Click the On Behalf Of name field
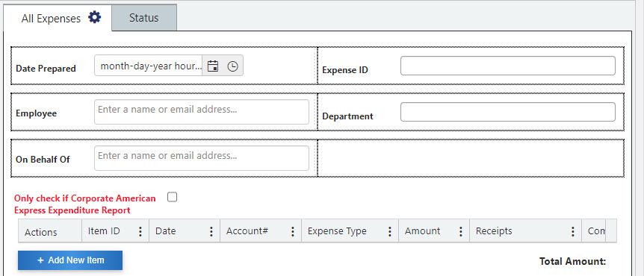644x276 pixels. pos(201,158)
